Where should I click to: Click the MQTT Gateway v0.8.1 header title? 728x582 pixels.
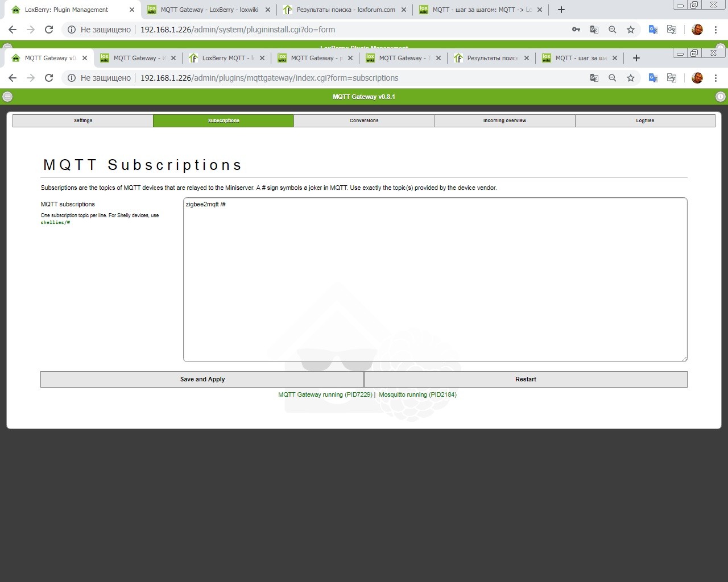(364, 97)
